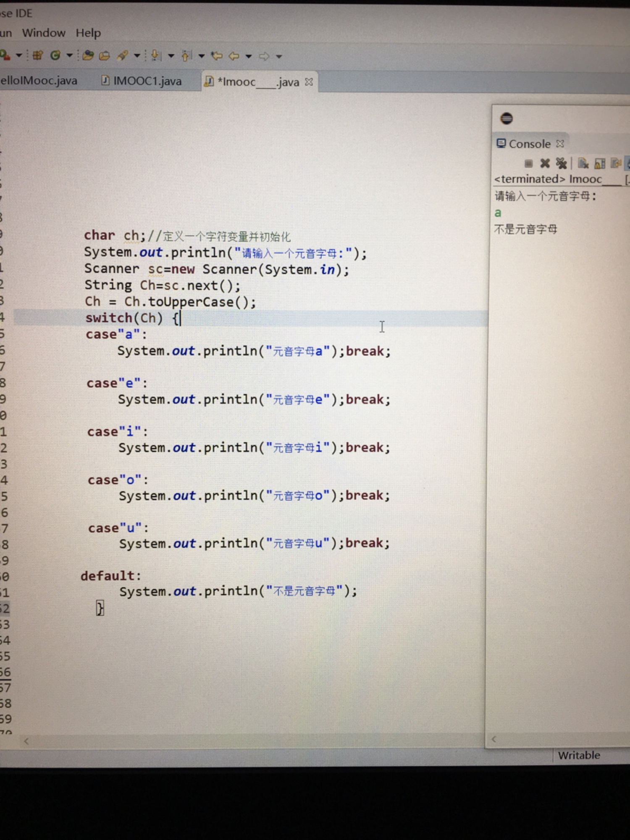The height and width of the screenshot is (840, 630).
Task: Click the 'Ch = Ch.toUpperCase();' line
Action: 170,302
